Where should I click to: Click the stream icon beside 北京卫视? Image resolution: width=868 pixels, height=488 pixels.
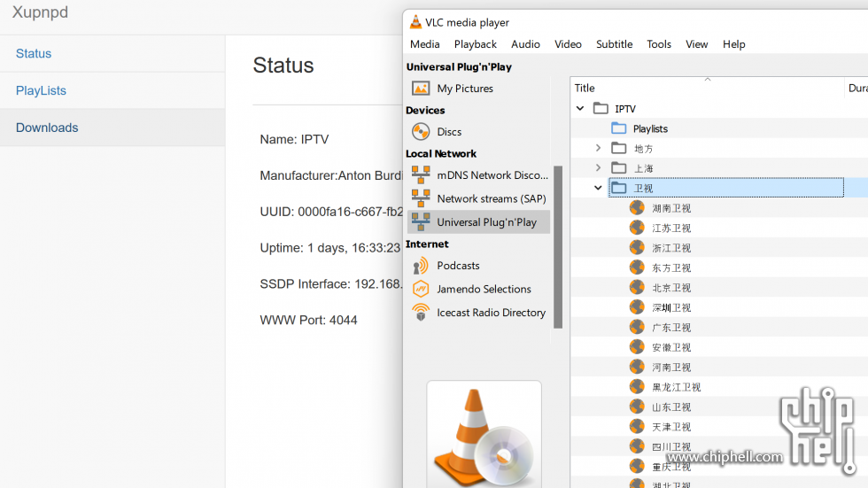pos(637,287)
